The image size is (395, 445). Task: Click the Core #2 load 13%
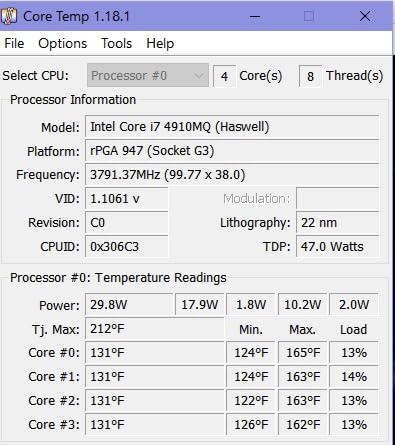(x=354, y=401)
